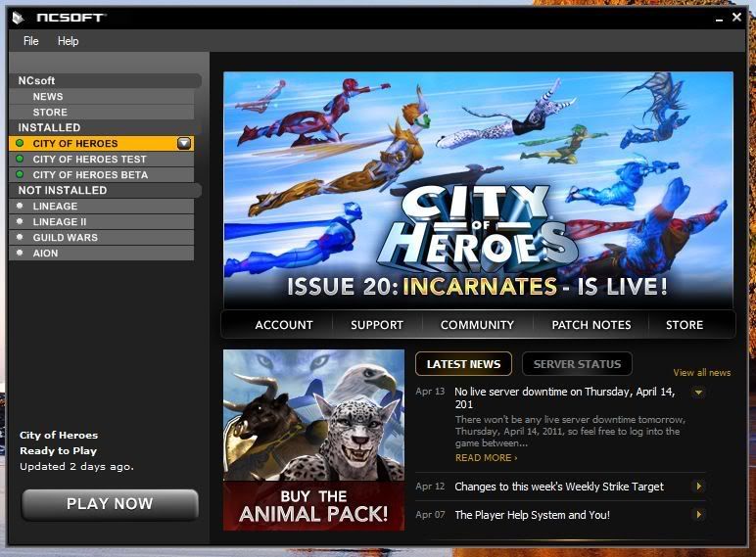The image size is (756, 557).
Task: Select Aion in Not Installed list
Action: 101,253
